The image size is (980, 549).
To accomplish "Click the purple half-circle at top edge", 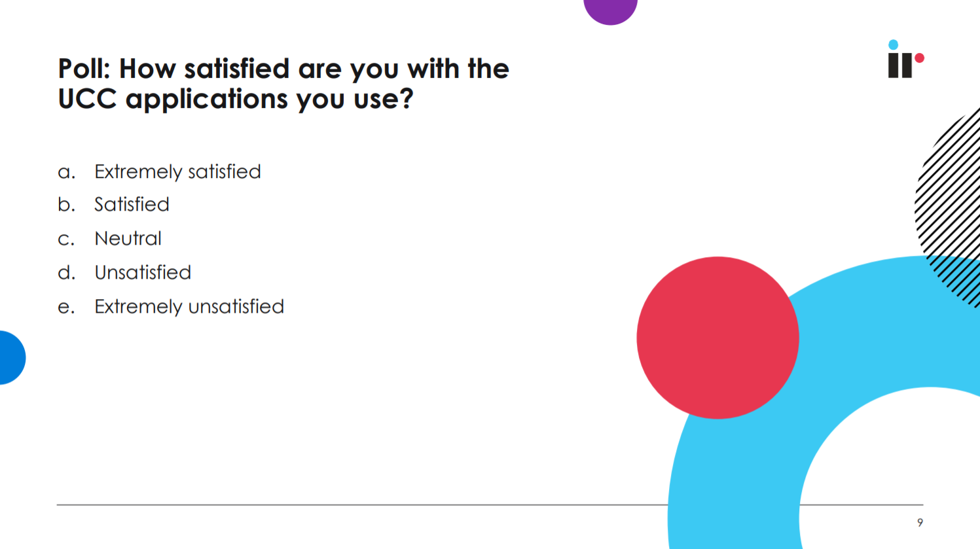I will click(610, 10).
